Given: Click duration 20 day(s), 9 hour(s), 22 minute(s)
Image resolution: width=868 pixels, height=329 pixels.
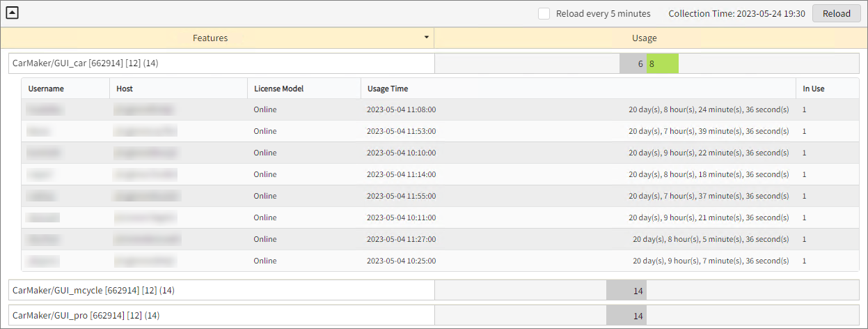Looking at the screenshot, I should [709, 153].
